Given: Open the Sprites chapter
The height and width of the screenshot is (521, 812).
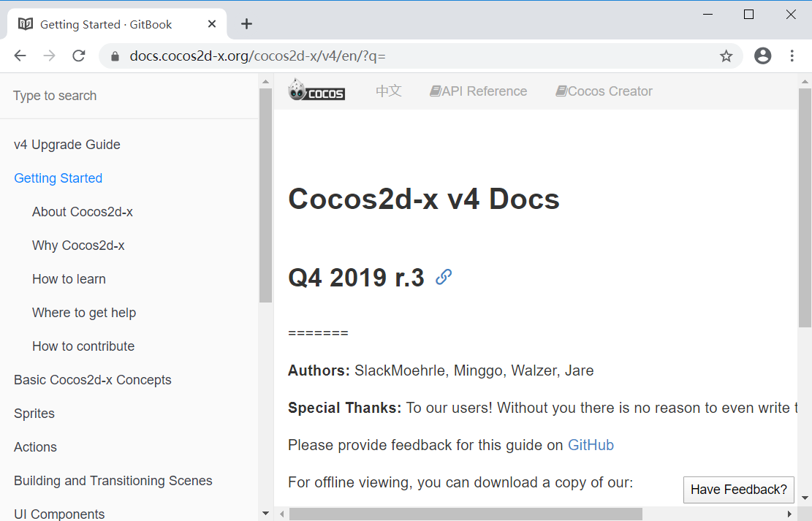Looking at the screenshot, I should (x=34, y=414).
